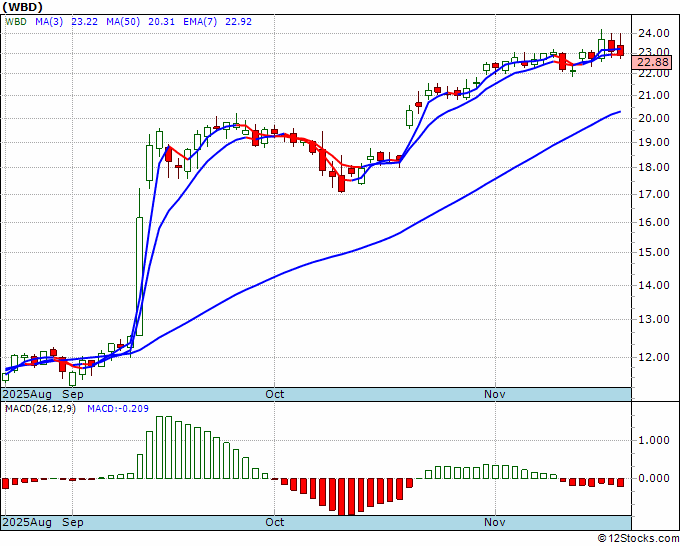
Task: Click the 1.000 MACD axis label
Action: coord(653,440)
